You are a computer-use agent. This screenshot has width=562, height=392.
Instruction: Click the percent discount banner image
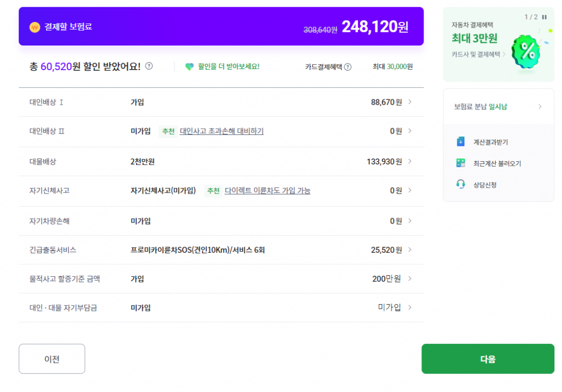pyautogui.click(x=527, y=52)
